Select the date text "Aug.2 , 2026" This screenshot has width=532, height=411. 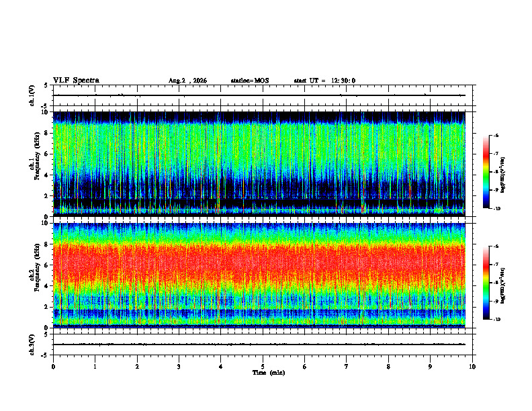point(187,81)
